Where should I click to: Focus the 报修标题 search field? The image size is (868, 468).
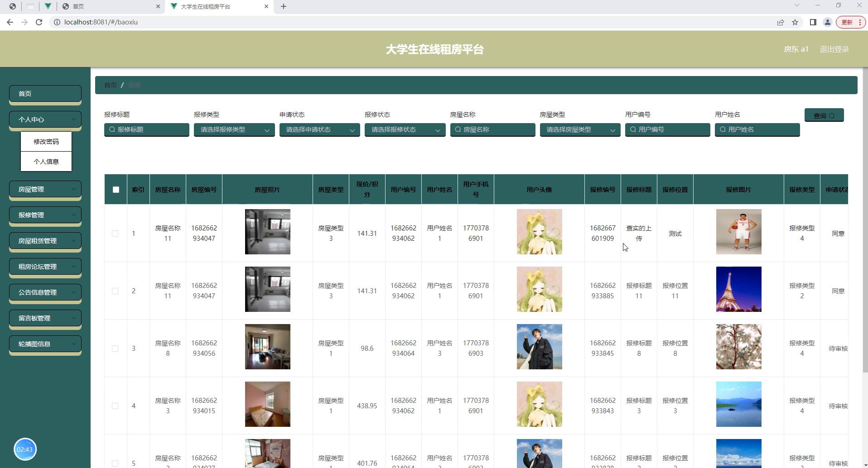tap(147, 129)
